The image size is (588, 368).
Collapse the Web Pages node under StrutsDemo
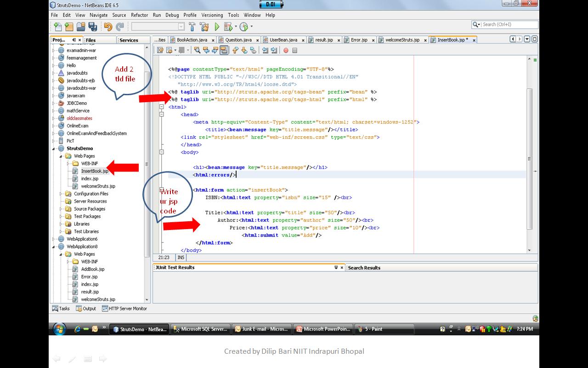60,156
